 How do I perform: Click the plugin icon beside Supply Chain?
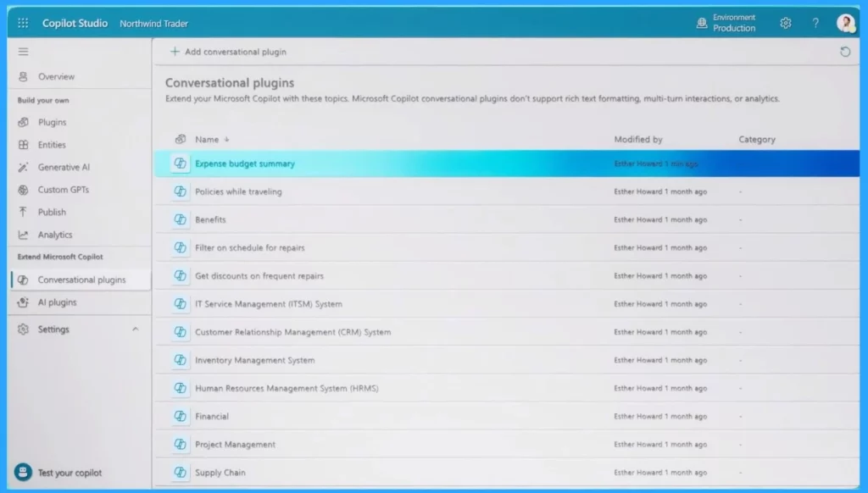coord(180,472)
